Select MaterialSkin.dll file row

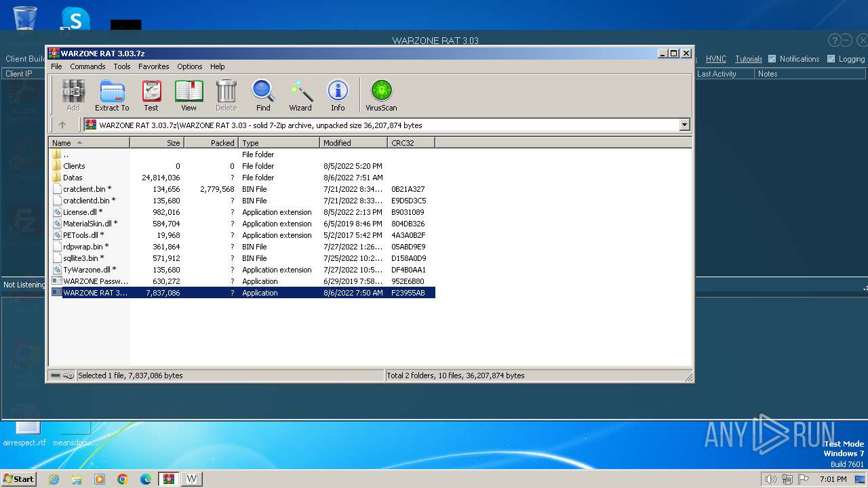[x=243, y=224]
